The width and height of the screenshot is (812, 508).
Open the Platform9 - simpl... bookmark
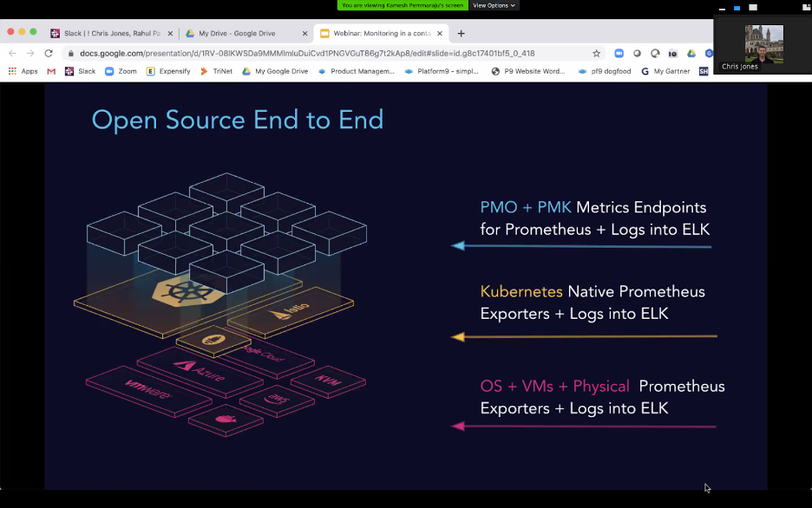[442, 71]
